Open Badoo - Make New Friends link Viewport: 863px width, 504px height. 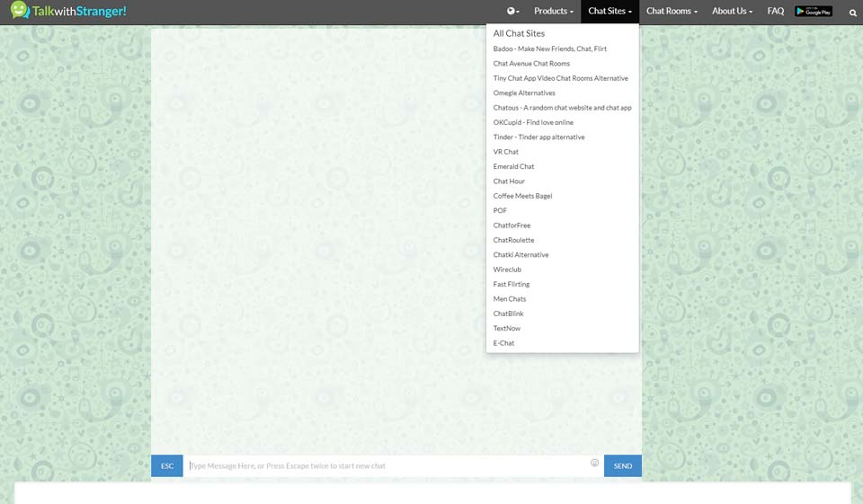[x=549, y=49]
